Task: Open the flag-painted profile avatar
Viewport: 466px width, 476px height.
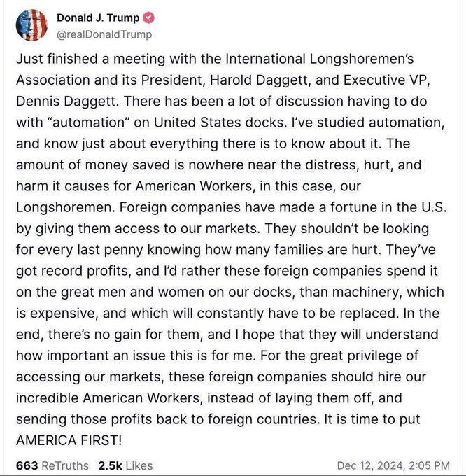Action: (x=31, y=25)
